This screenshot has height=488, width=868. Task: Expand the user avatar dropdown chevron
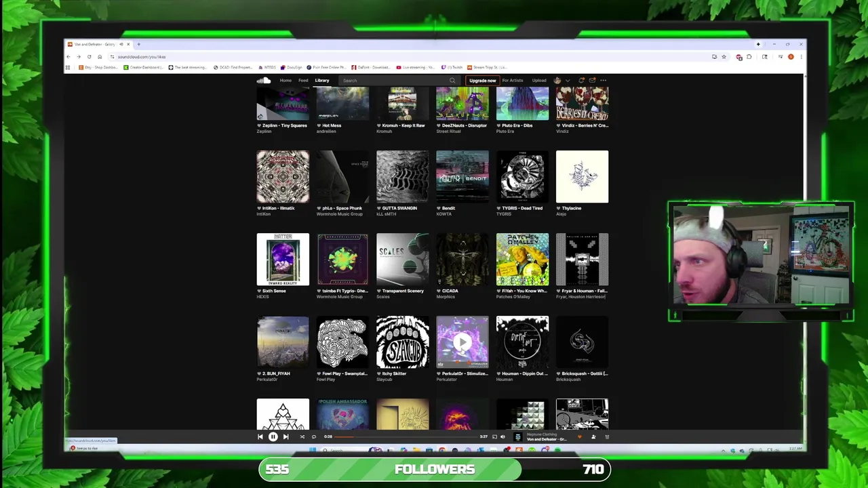point(568,81)
